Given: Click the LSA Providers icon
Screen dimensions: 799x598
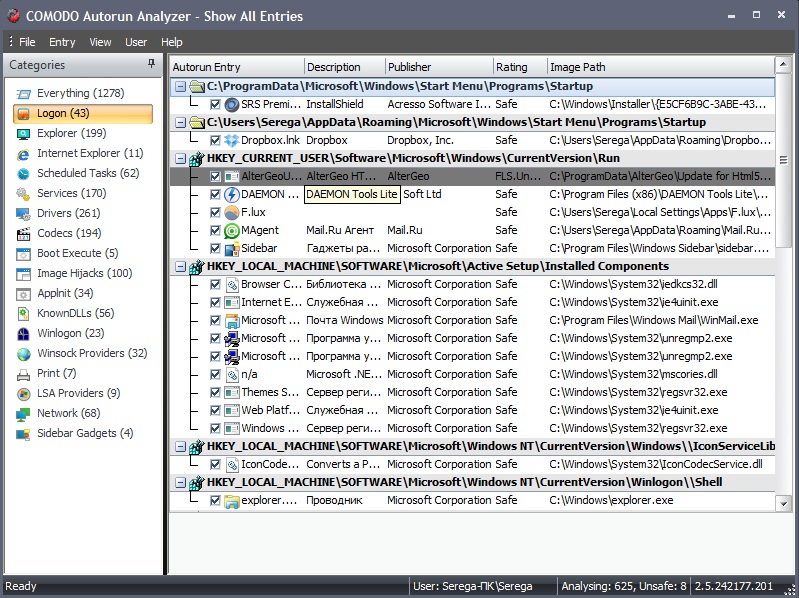Looking at the screenshot, I should point(23,394).
